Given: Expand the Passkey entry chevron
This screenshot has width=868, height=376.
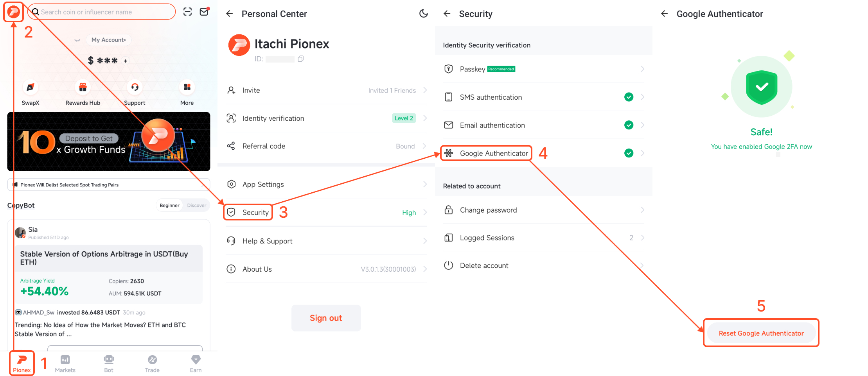Looking at the screenshot, I should pos(642,69).
